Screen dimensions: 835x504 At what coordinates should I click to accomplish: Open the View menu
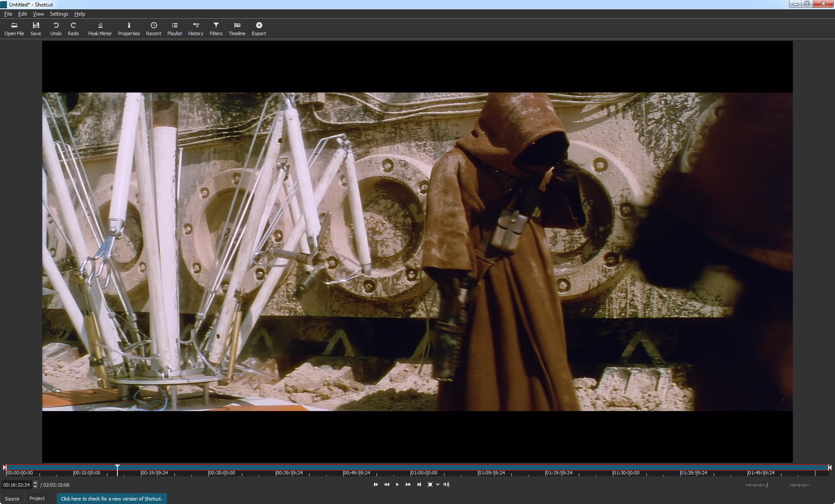click(x=38, y=14)
